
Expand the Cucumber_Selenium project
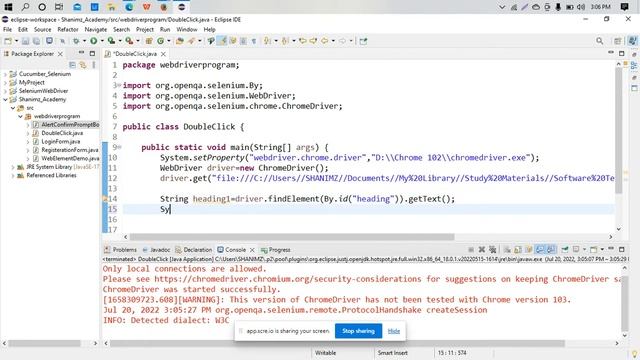click(x=5, y=74)
